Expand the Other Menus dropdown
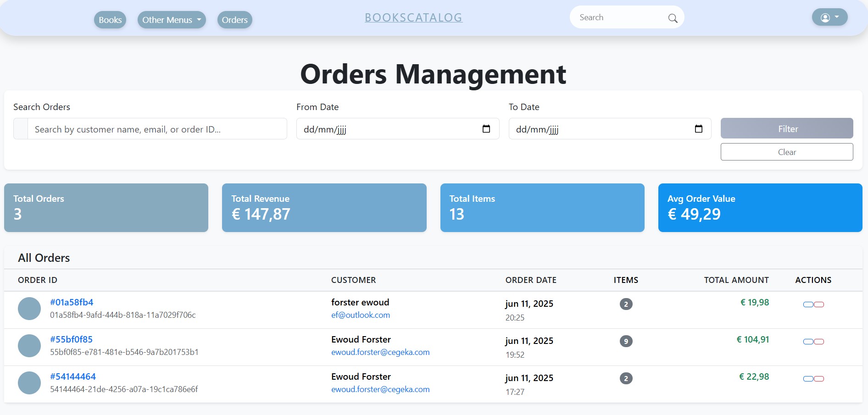868x415 pixels. tap(172, 20)
